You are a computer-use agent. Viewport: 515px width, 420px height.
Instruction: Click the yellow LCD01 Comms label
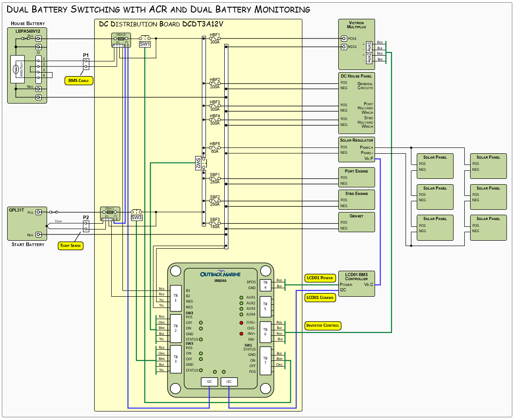tap(320, 298)
